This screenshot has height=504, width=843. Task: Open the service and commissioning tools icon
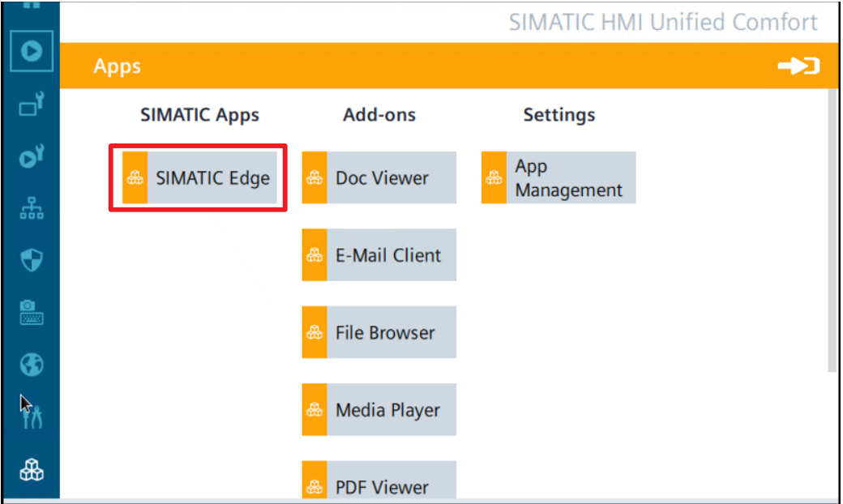click(x=32, y=416)
